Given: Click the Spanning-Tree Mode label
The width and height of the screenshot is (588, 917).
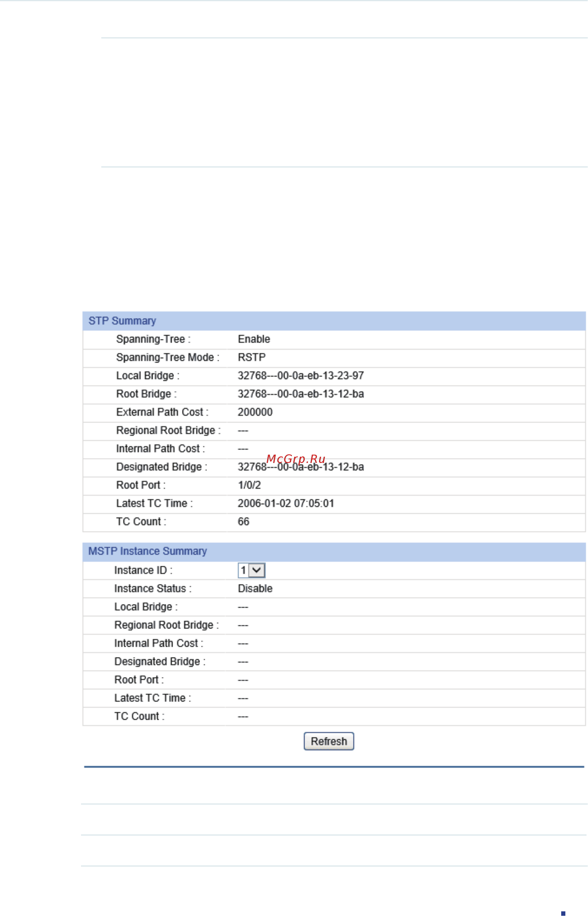Looking at the screenshot, I should pyautogui.click(x=168, y=357).
